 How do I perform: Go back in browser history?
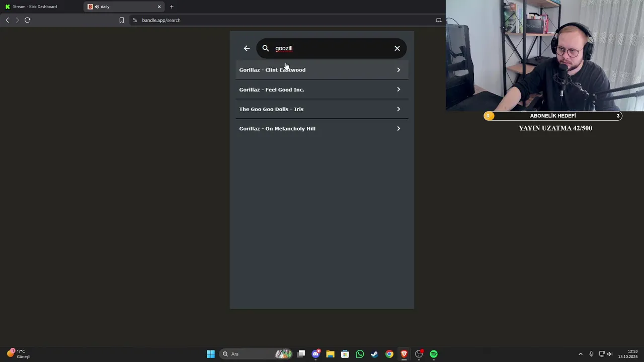point(7,20)
